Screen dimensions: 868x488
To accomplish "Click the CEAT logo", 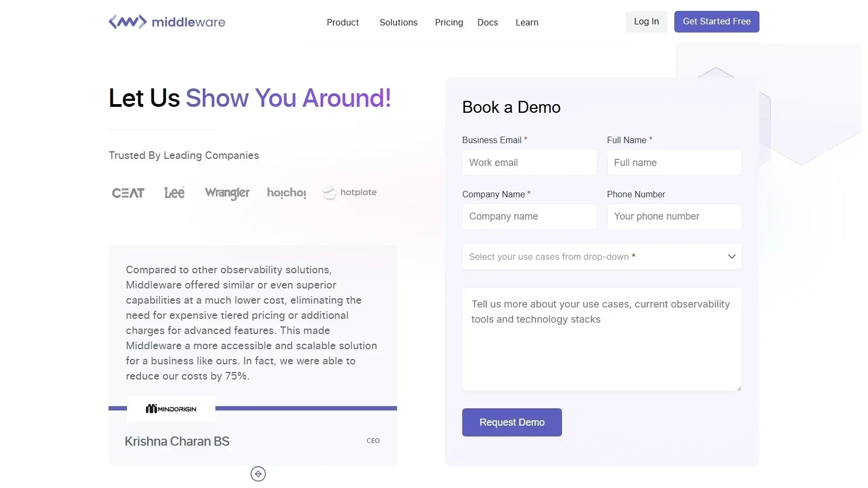I will [x=128, y=193].
